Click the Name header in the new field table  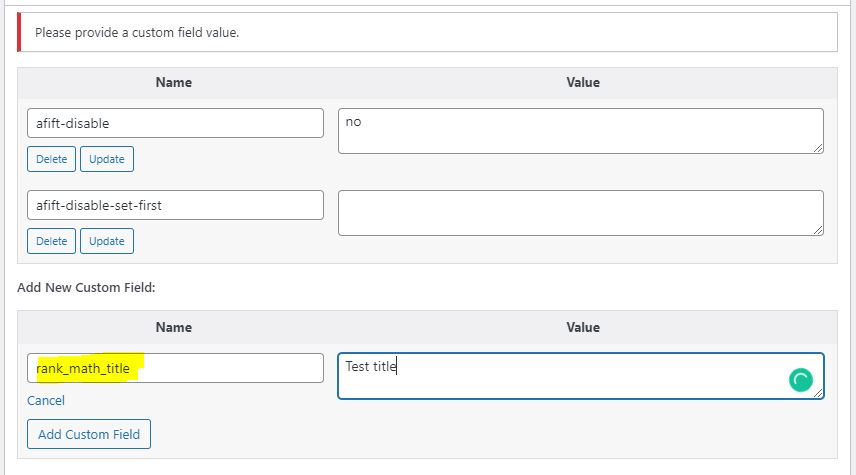point(174,327)
